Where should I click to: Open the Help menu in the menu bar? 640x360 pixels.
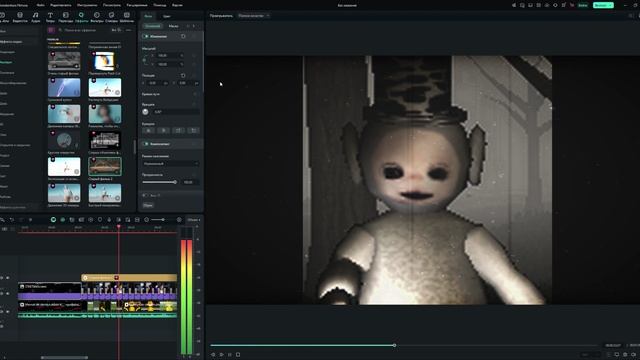(160, 5)
